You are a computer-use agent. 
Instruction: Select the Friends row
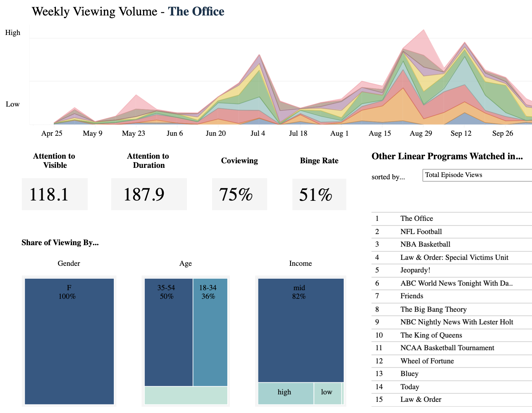tap(452, 296)
